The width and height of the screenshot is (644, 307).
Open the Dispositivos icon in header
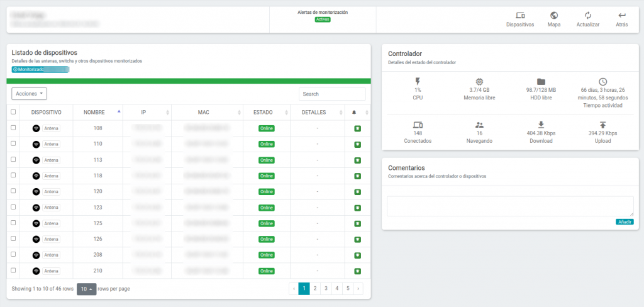520,16
